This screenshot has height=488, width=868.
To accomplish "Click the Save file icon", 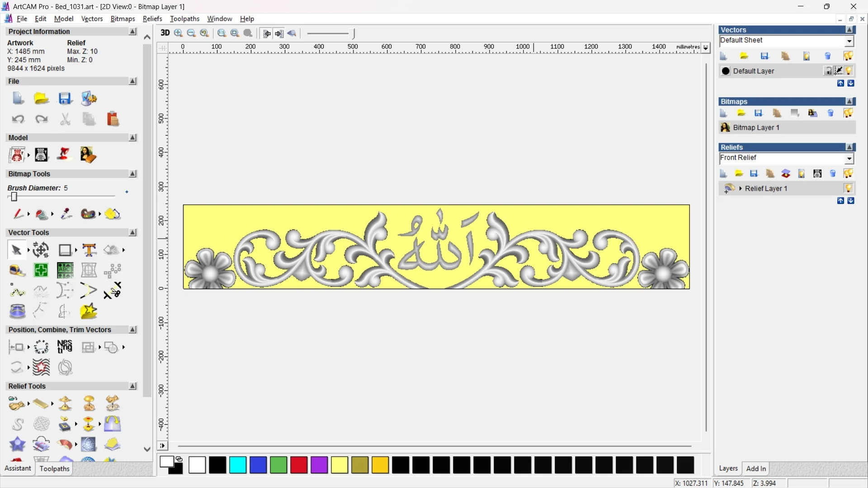I will [x=65, y=99].
